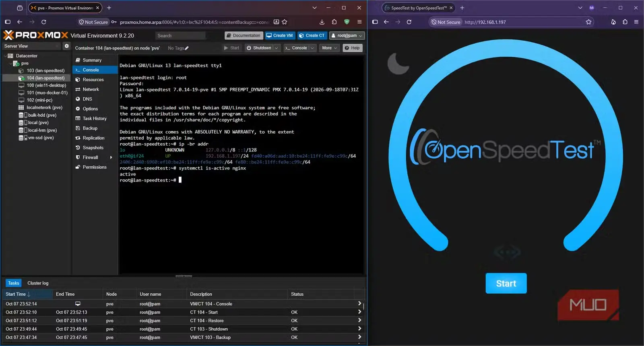Open downloads in Proxmox browser window
644x346 pixels.
[x=322, y=22]
